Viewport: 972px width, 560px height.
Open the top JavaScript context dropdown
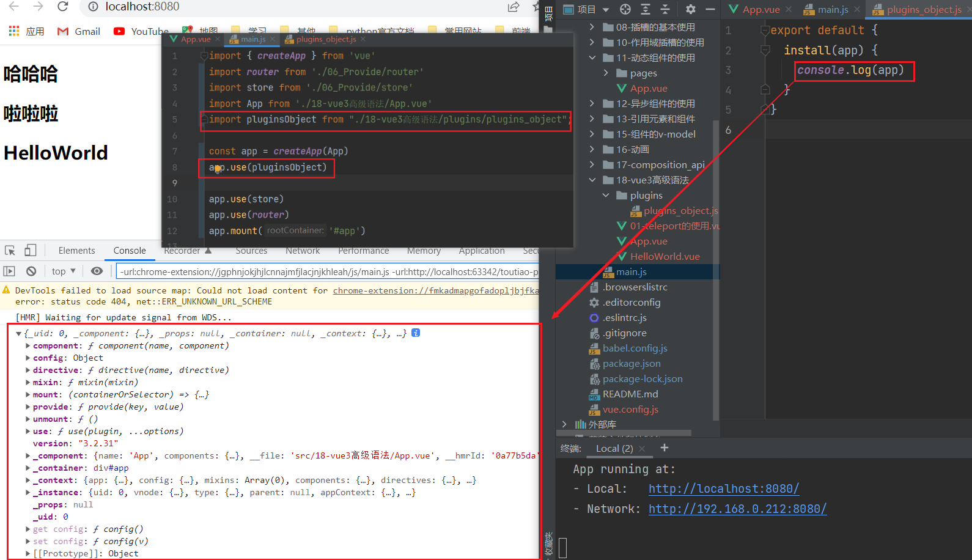(64, 271)
